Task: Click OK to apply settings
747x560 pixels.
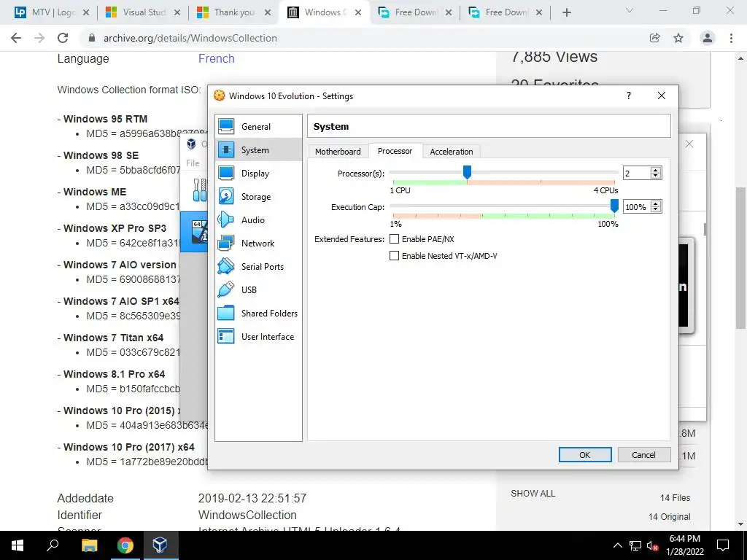Action: (x=585, y=455)
